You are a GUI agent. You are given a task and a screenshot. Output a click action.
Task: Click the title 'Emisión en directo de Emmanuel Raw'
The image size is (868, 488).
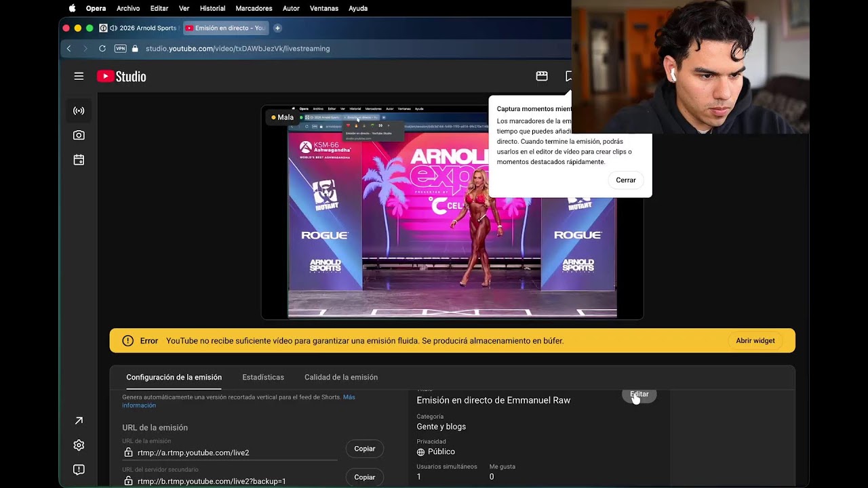(x=494, y=401)
